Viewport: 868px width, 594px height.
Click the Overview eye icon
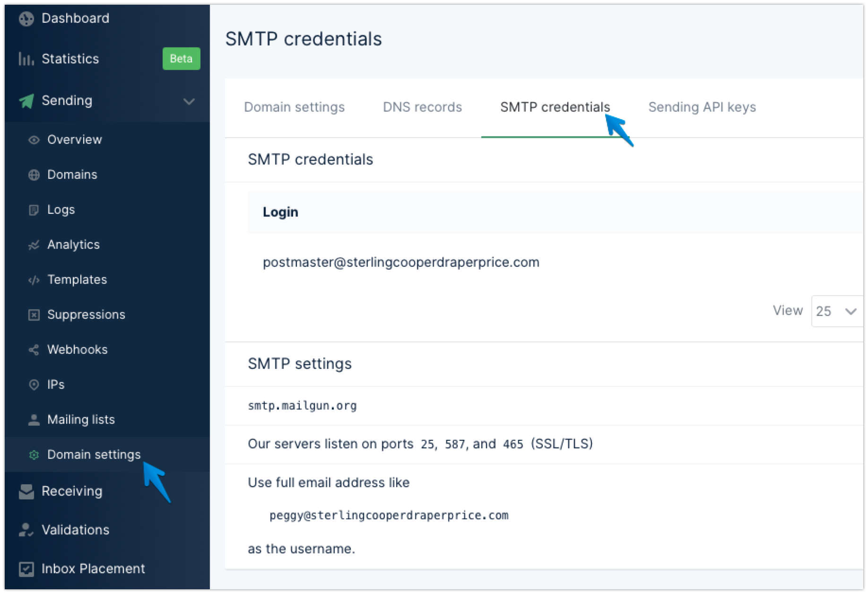tap(34, 140)
